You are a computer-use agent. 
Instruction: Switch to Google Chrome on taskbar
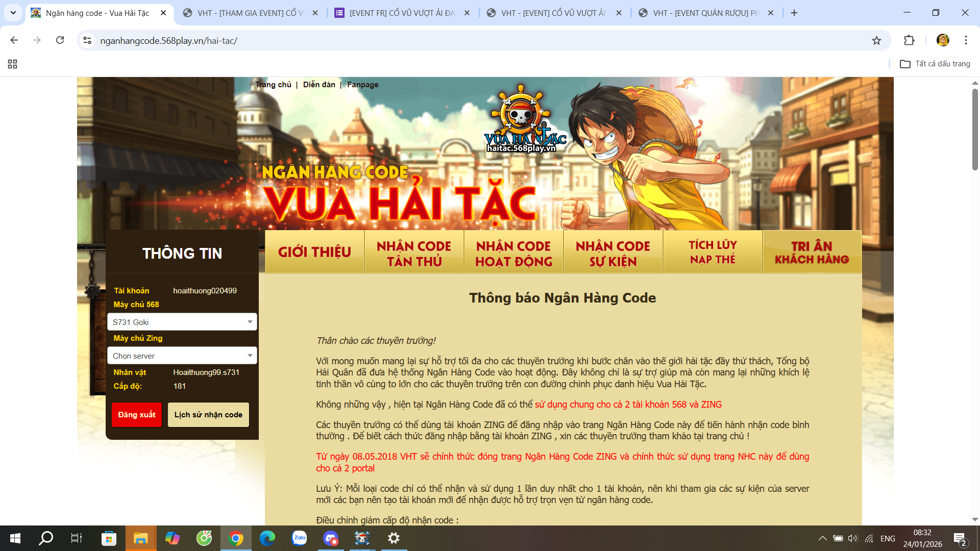coord(236,538)
